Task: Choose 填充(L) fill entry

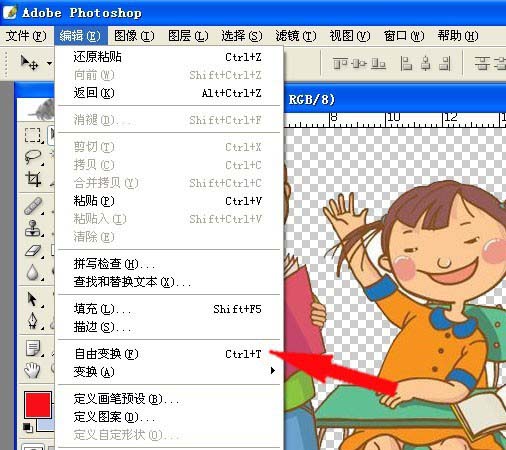Action: pyautogui.click(x=169, y=309)
